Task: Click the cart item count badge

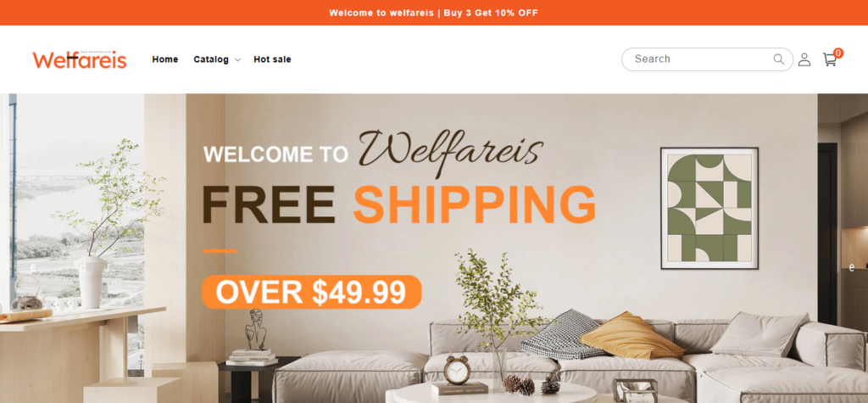Action: pyautogui.click(x=838, y=53)
